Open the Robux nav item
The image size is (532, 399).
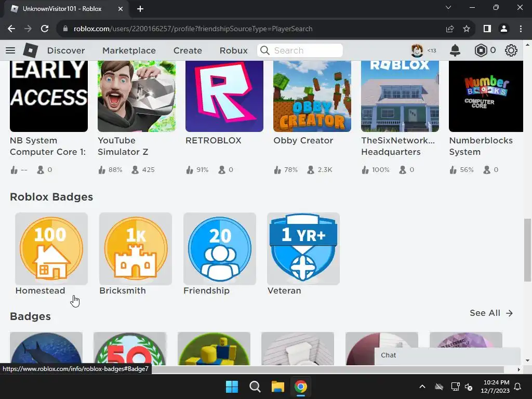233,50
